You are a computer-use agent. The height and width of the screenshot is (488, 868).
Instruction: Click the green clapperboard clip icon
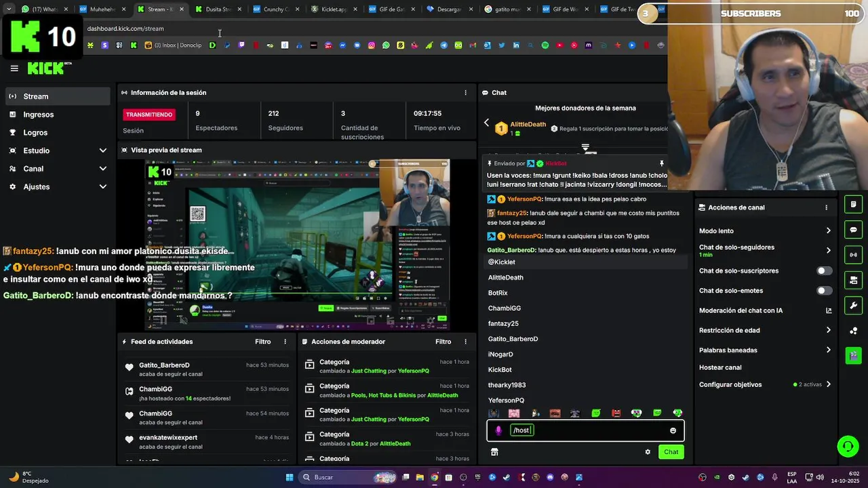(x=854, y=355)
